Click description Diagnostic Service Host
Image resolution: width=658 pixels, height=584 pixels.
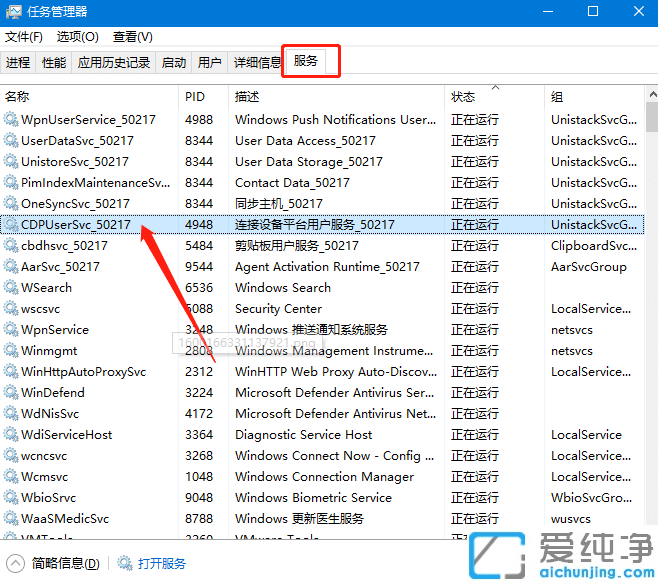pyautogui.click(x=303, y=435)
